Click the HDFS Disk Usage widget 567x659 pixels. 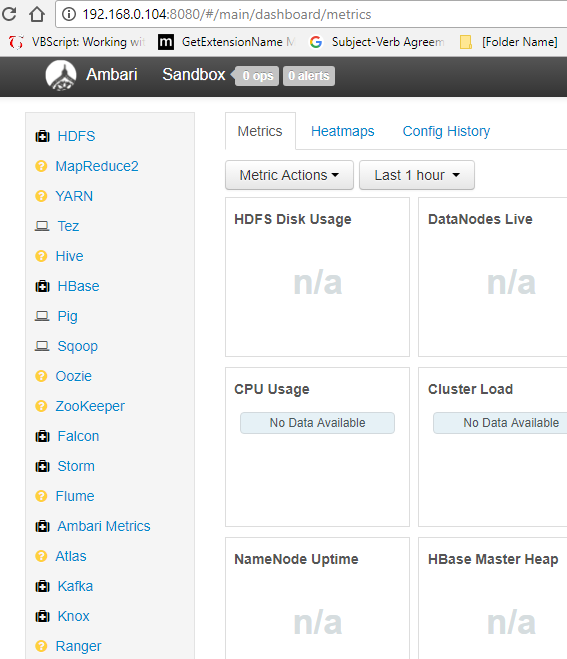point(317,277)
